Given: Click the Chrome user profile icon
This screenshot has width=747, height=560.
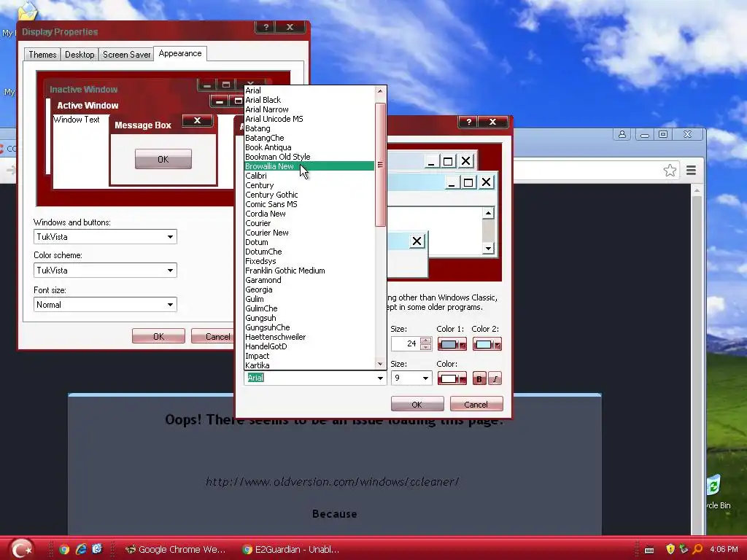Looking at the screenshot, I should (622, 134).
